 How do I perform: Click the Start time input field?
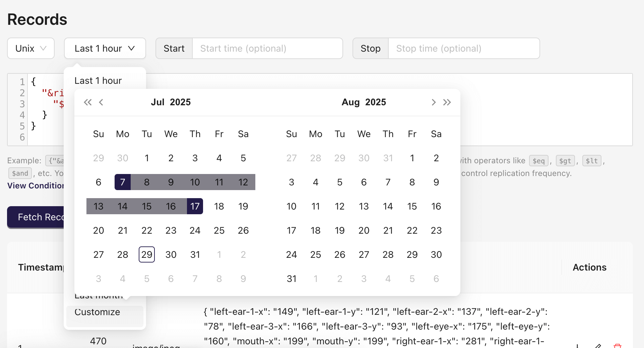point(267,48)
